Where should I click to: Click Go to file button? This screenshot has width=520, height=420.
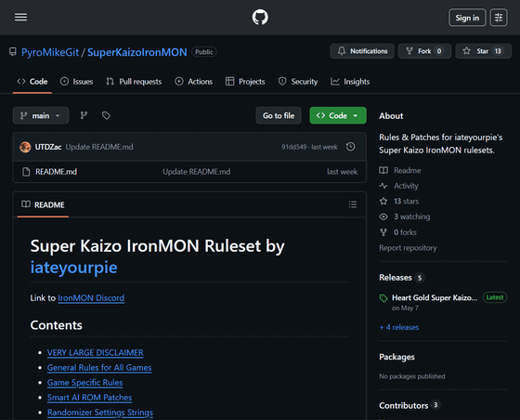pos(279,115)
